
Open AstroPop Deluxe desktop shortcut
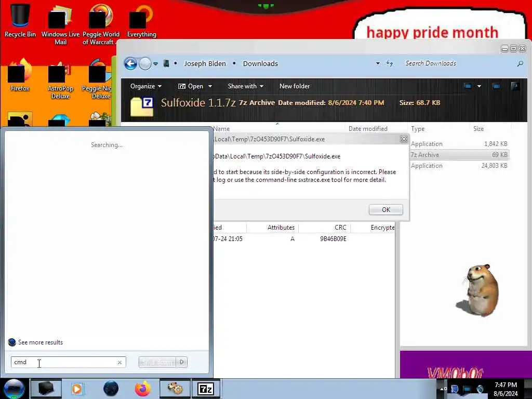[60, 79]
